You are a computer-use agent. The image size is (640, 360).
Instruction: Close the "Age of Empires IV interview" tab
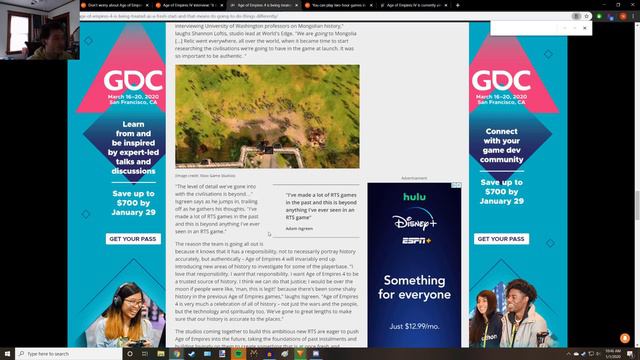[x=222, y=5]
